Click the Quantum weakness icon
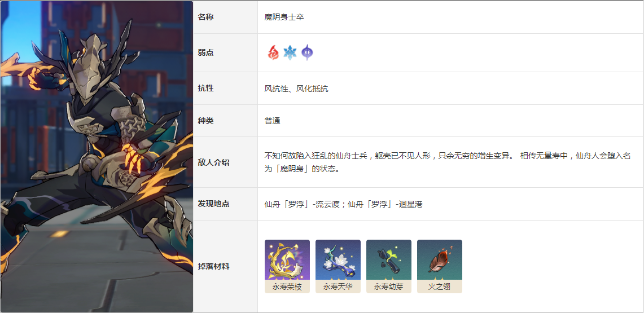Image resolution: width=644 pixels, height=313 pixels. pos(307,53)
